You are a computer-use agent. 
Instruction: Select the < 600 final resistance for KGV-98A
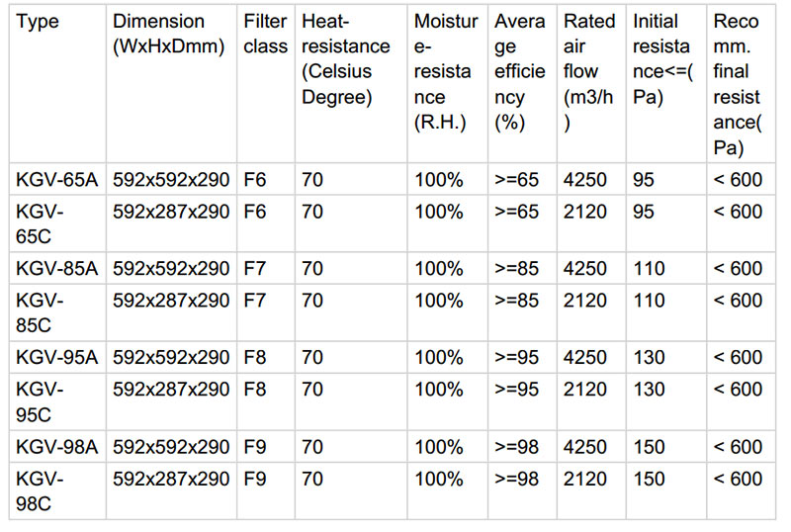[x=739, y=447]
